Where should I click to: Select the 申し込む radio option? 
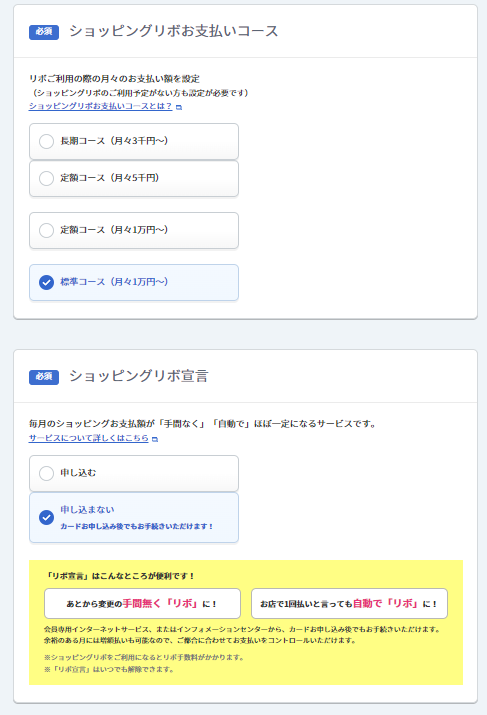[134, 473]
